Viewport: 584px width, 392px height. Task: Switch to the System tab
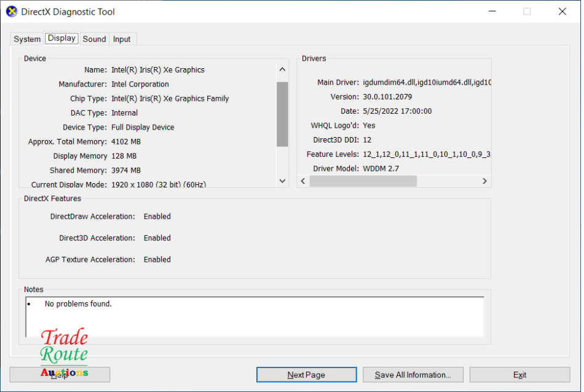[x=27, y=39]
